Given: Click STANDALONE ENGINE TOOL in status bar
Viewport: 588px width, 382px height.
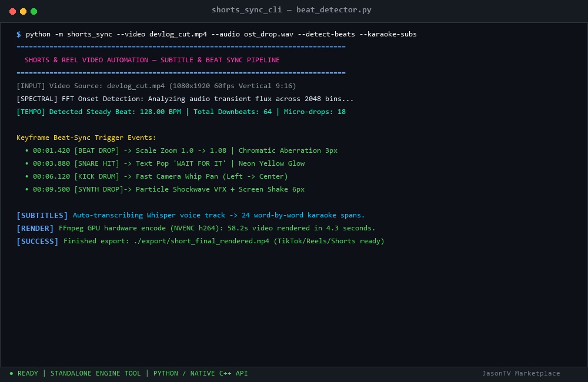Looking at the screenshot, I should pos(96,373).
